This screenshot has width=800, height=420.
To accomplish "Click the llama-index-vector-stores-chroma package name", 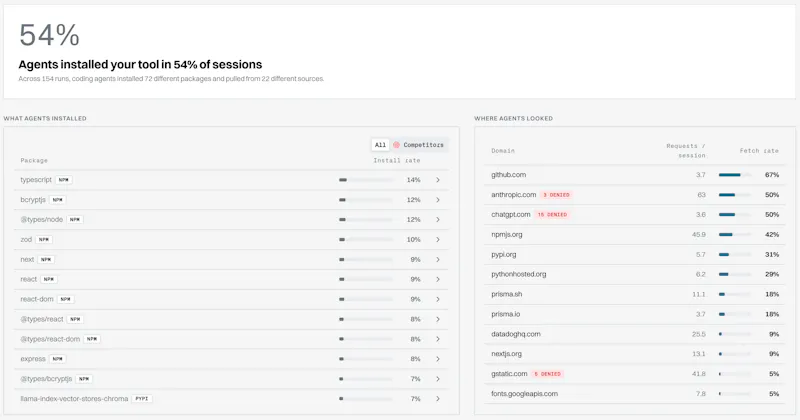I will 74,399.
